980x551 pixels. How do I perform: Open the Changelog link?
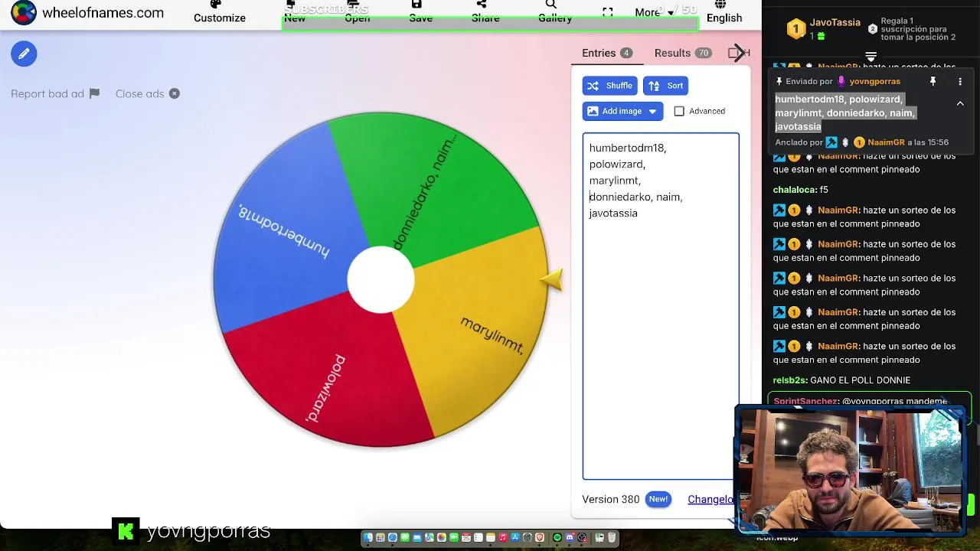pyautogui.click(x=710, y=499)
